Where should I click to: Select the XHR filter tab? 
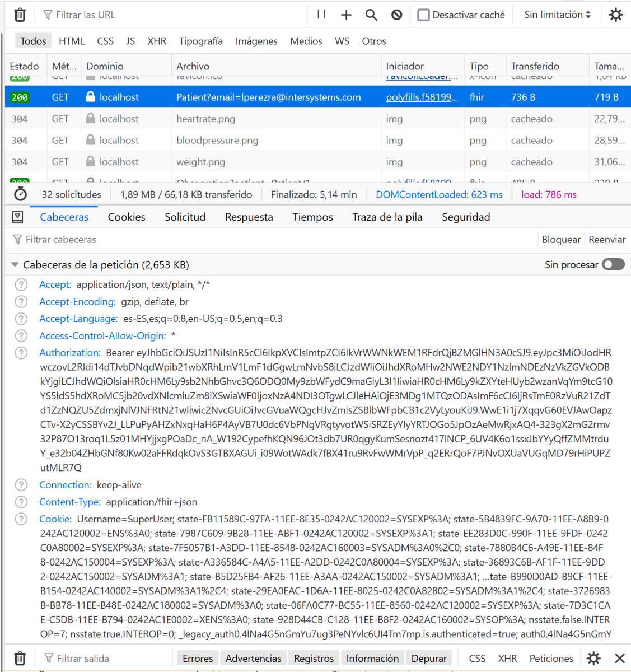(x=157, y=41)
